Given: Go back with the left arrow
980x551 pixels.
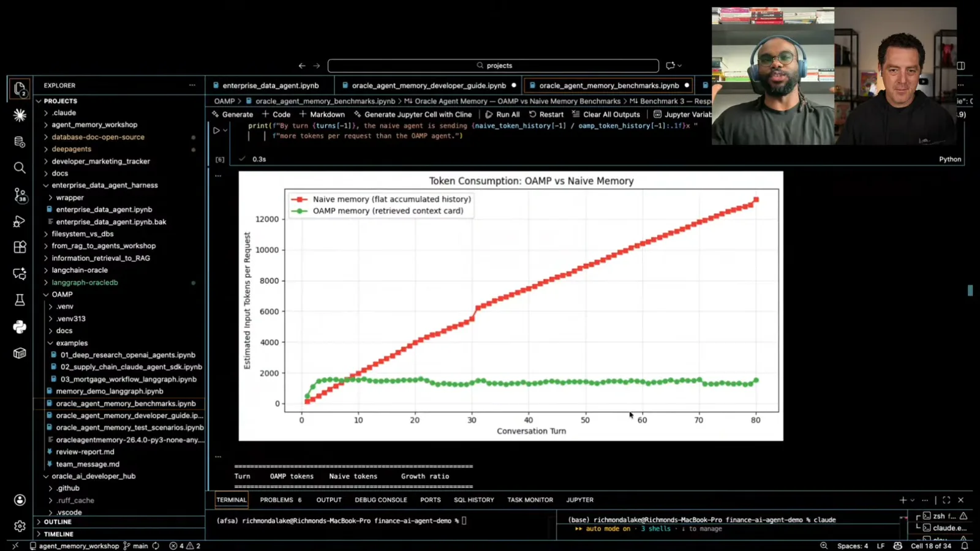Looking at the screenshot, I should click(302, 66).
